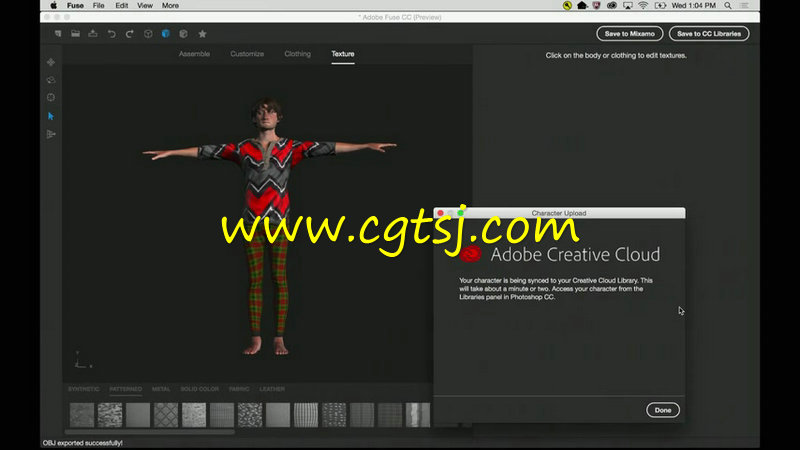This screenshot has height=450, width=800.
Task: Switch to the Assemble tab
Action: point(194,54)
